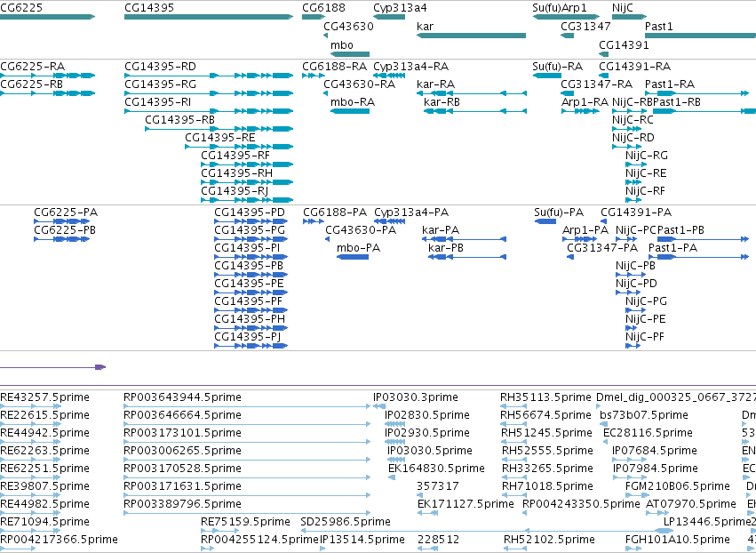The image size is (756, 553).
Task: Select transcript label NijC-RF
Action: click(x=645, y=190)
